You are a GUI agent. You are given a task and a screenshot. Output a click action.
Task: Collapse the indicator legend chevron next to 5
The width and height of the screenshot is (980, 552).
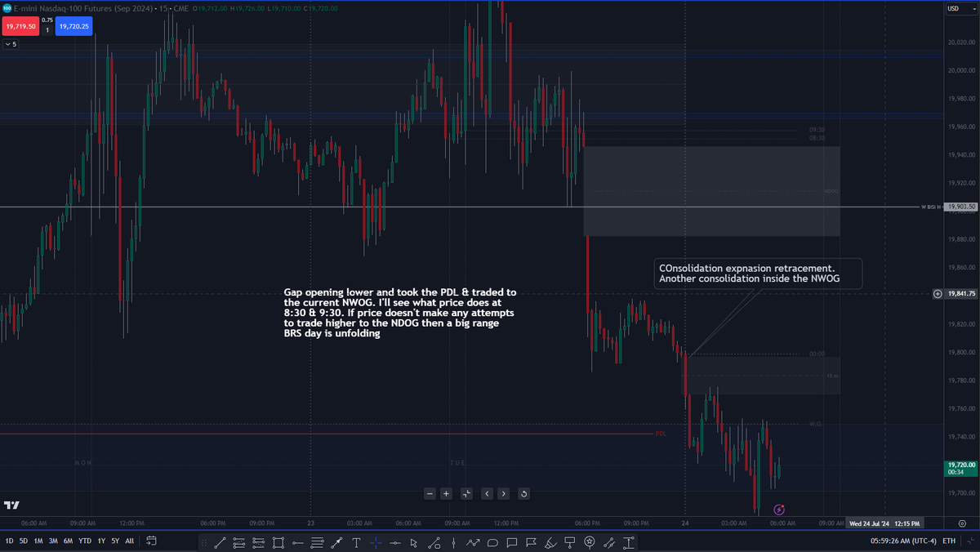[x=8, y=43]
